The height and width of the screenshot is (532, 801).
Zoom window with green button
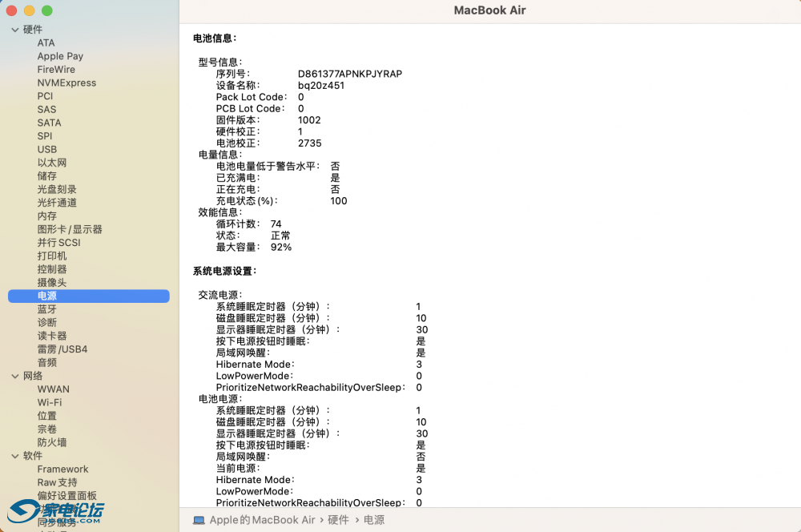pos(47,10)
